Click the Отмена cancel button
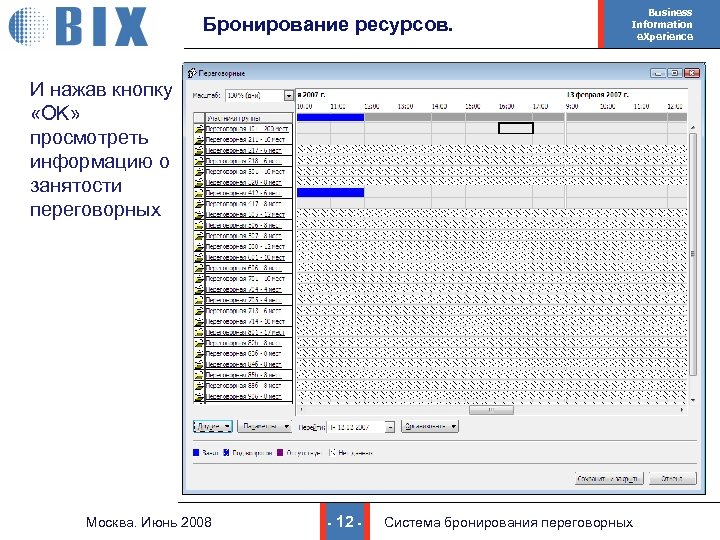Image resolution: width=720 pixels, height=540 pixels. click(673, 478)
